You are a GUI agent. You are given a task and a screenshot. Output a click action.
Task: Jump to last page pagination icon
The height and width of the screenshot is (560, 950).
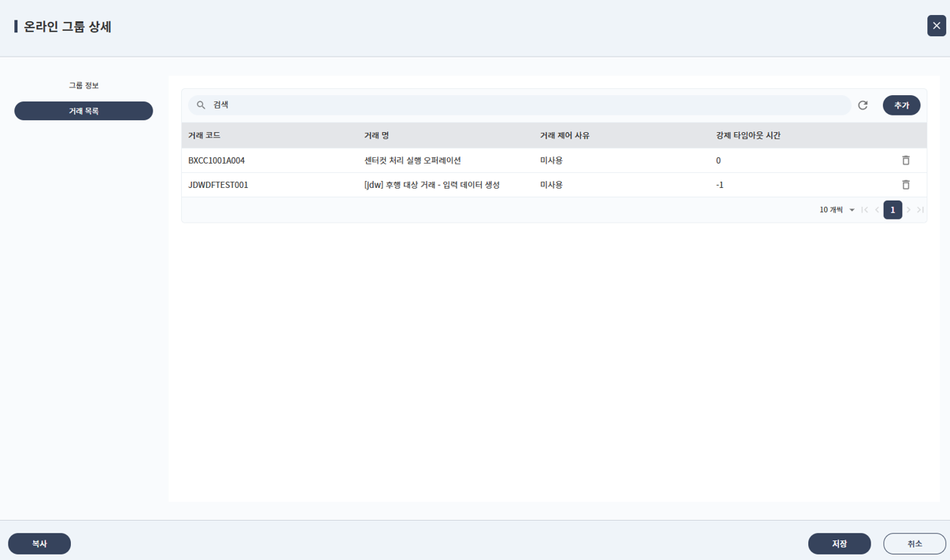click(920, 210)
